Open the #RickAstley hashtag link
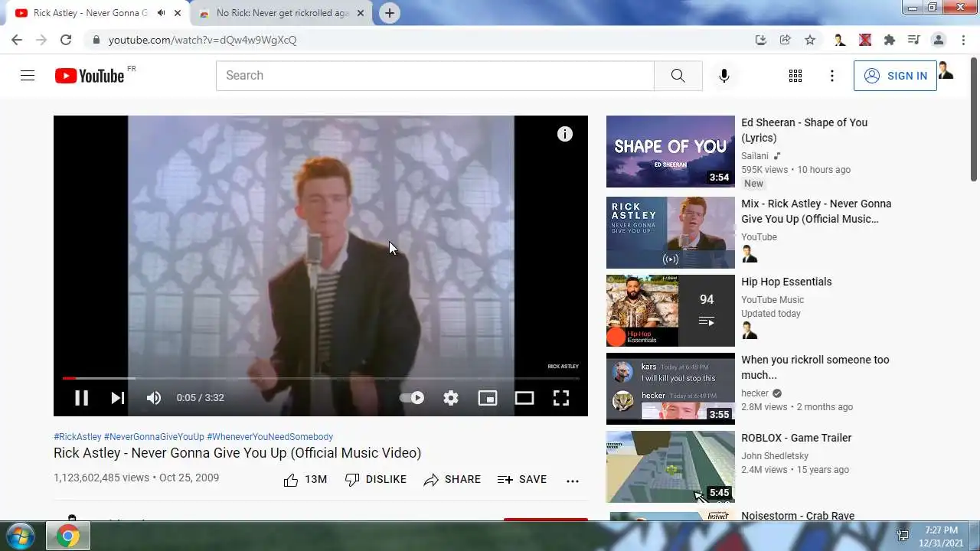 (x=77, y=437)
